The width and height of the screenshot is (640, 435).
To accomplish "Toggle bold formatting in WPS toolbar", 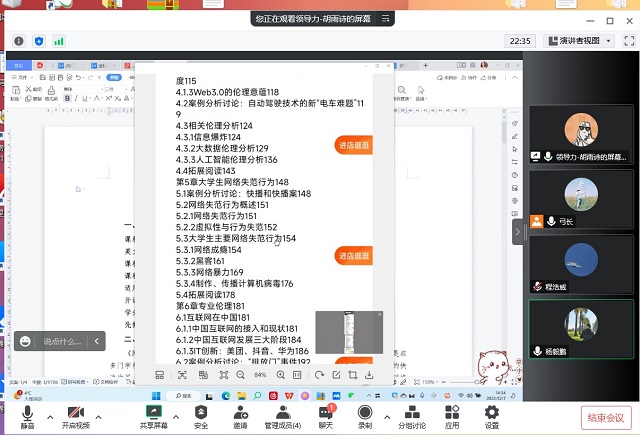I will pyautogui.click(x=67, y=98).
